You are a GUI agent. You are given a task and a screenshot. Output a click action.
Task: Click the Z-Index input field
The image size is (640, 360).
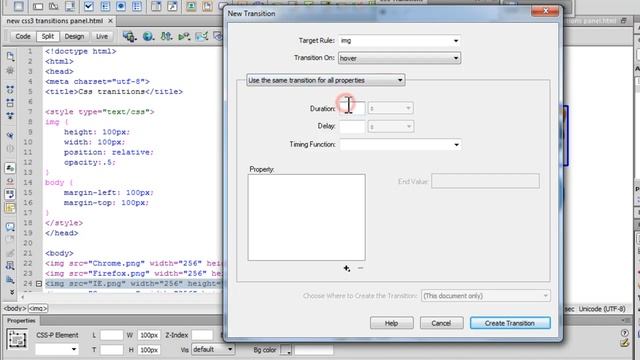click(202, 335)
